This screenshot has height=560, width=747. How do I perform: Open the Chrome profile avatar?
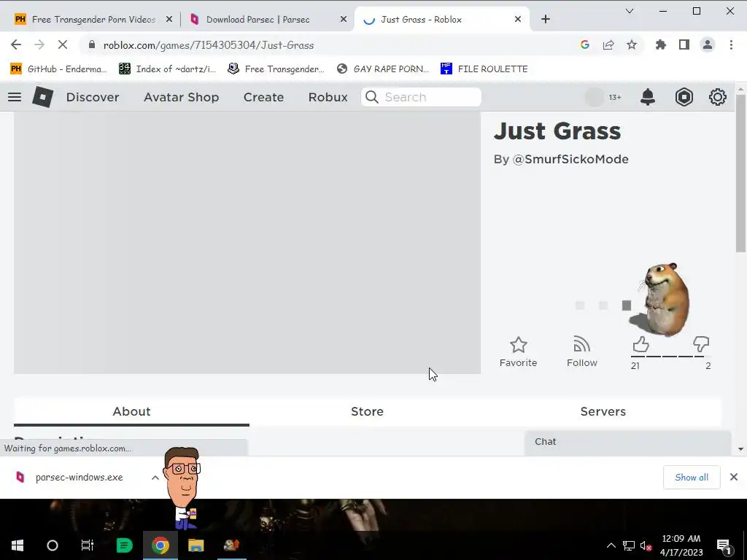pyautogui.click(x=708, y=44)
